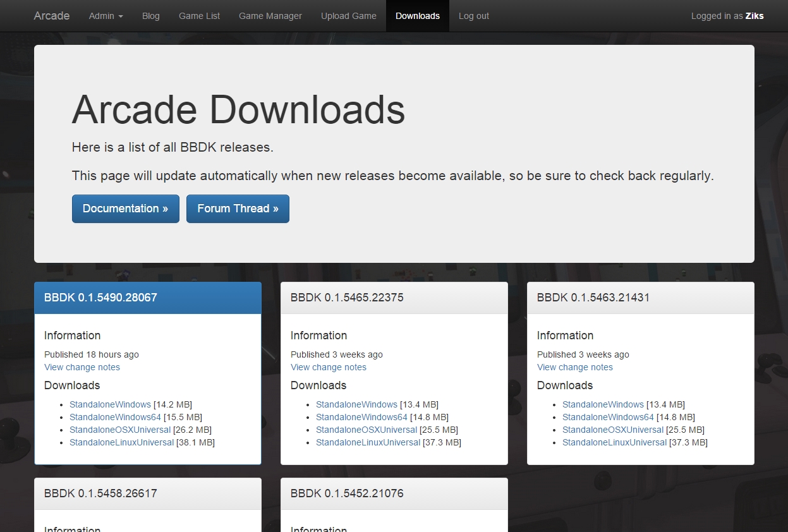The image size is (788, 532).
Task: Click the BBDK 0.1.5465.22375 panel heading
Action: click(x=394, y=298)
